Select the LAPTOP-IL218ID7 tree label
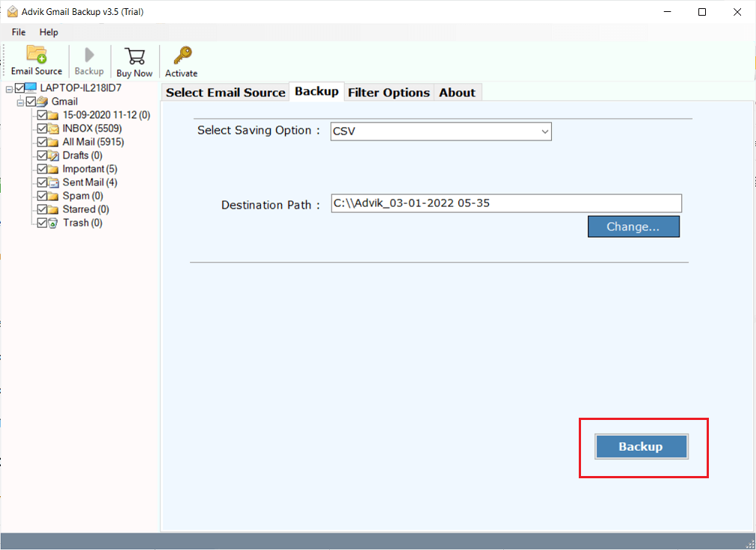 click(x=81, y=87)
